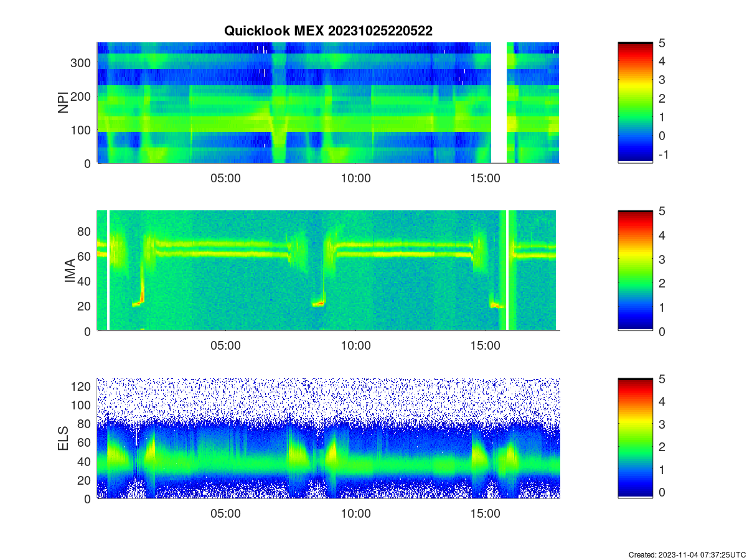Click the ELS axis label
The width and height of the screenshot is (747, 560).
point(63,439)
